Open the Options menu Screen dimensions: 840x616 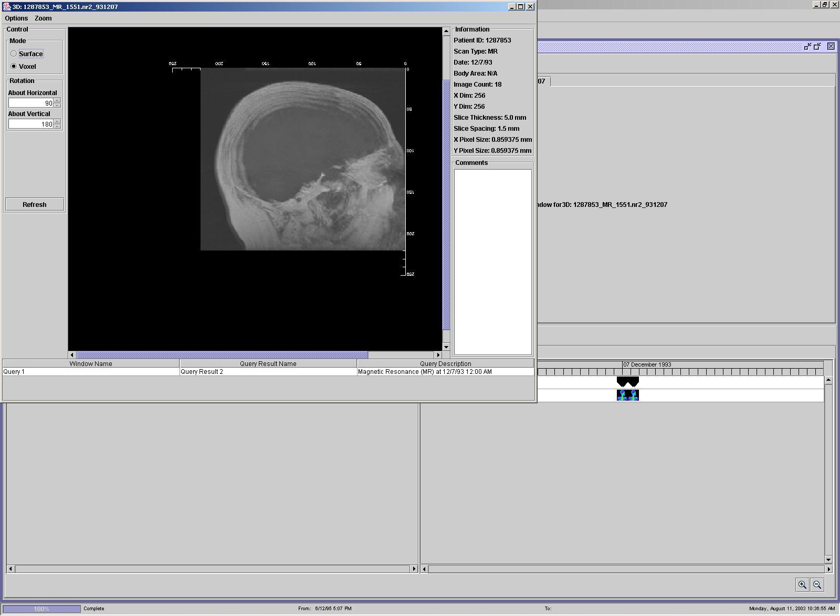[16, 18]
